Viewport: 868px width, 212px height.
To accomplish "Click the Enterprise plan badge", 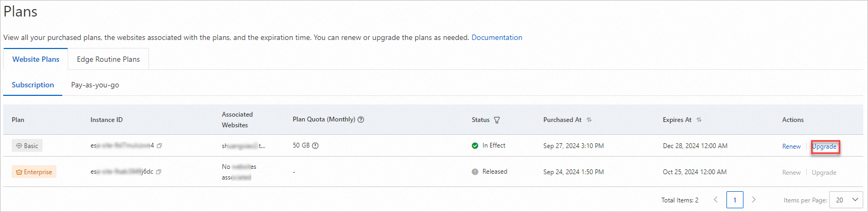I will [x=34, y=172].
